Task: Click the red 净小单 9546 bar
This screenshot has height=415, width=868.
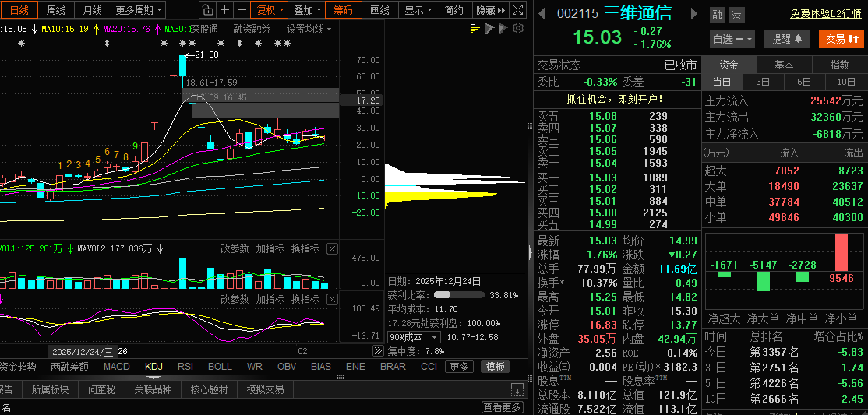Action: click(842, 252)
